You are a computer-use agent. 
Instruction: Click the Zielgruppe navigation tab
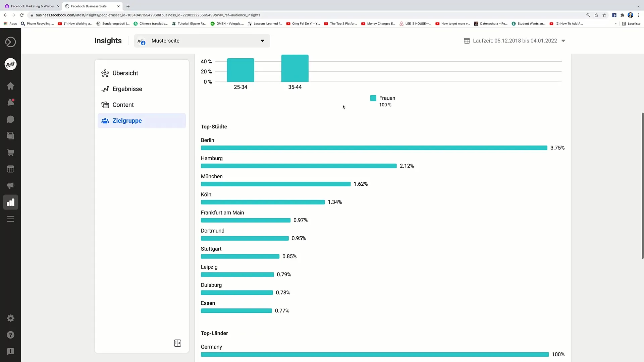click(x=127, y=120)
